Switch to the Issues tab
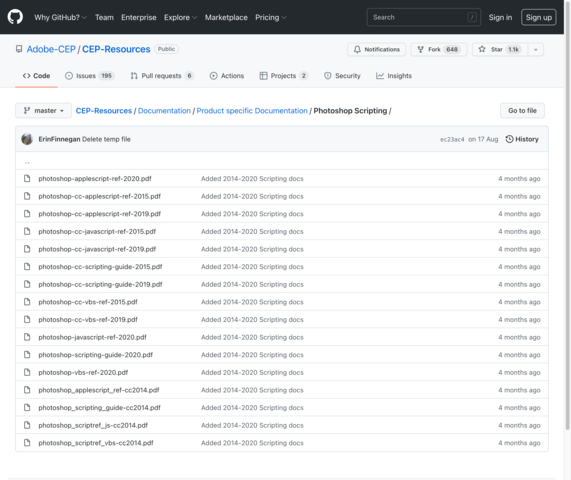571x480 pixels. [x=90, y=76]
